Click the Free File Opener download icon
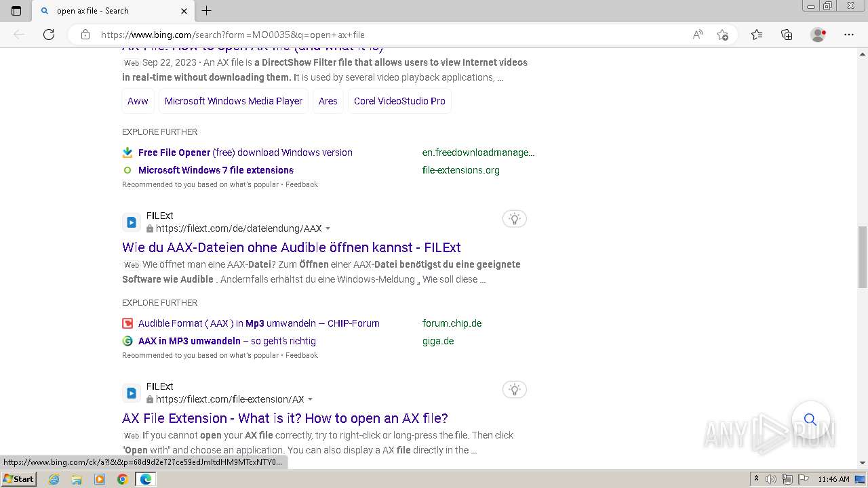Viewport: 868px width, 488px height. click(127, 152)
